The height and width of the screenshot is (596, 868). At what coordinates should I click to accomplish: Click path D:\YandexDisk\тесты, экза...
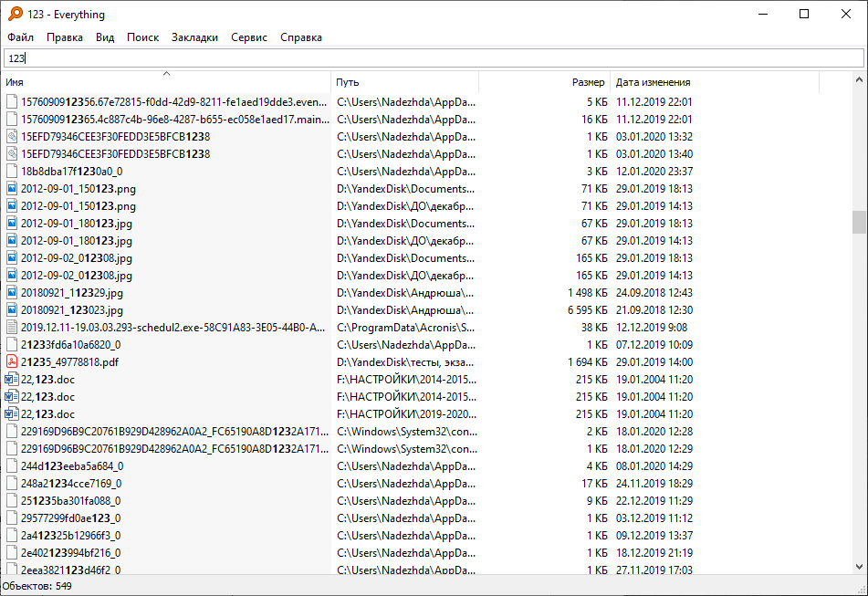pos(405,362)
